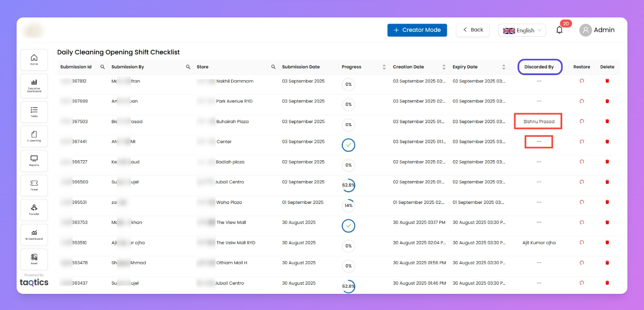Click the Creator Mode button
The image size is (644, 310).
pyautogui.click(x=417, y=30)
